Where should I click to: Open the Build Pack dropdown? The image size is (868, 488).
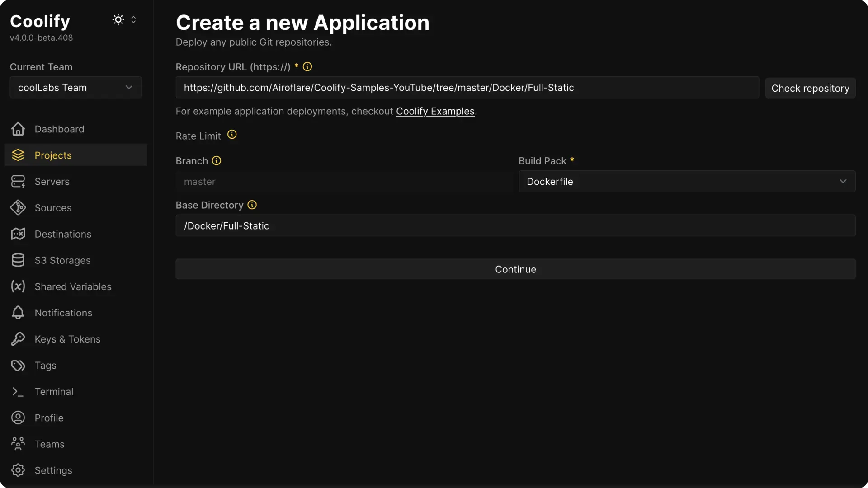pyautogui.click(x=686, y=181)
